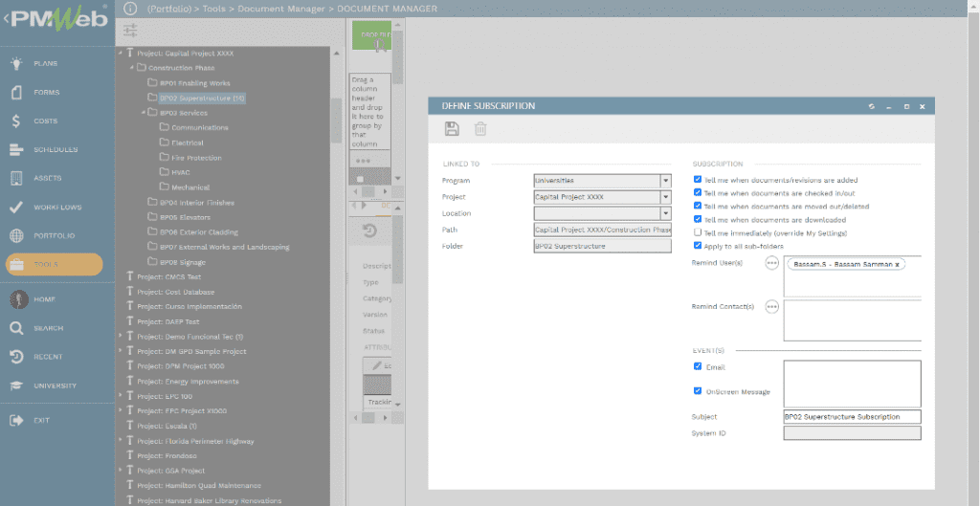Click the Folder field BP02 Superstructure
Image resolution: width=980 pixels, height=506 pixels.
click(x=603, y=246)
